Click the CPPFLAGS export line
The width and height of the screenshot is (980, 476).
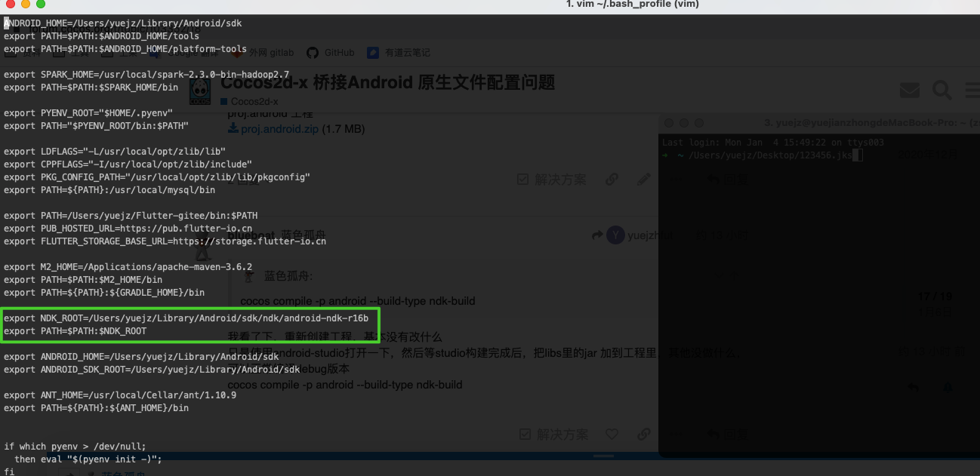coord(128,164)
